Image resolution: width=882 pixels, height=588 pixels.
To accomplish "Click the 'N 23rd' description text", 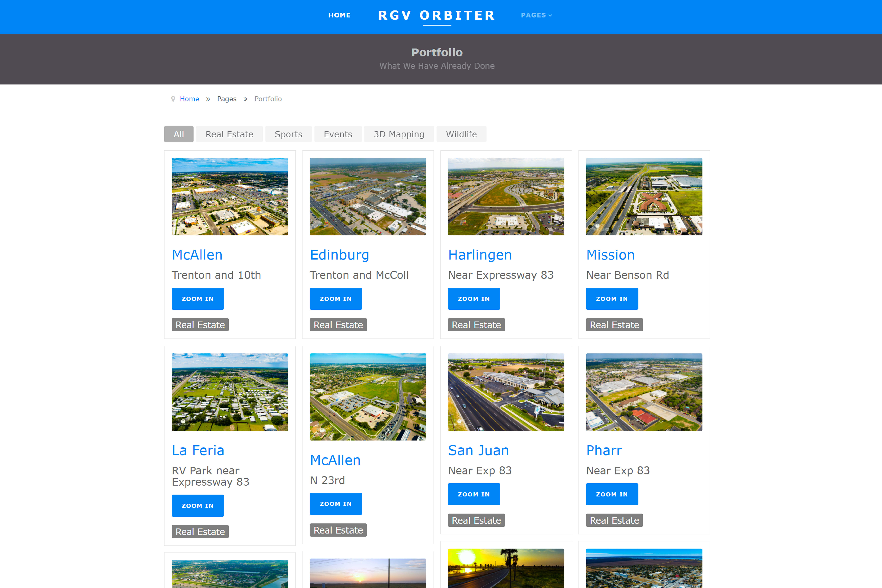I will click(x=327, y=480).
